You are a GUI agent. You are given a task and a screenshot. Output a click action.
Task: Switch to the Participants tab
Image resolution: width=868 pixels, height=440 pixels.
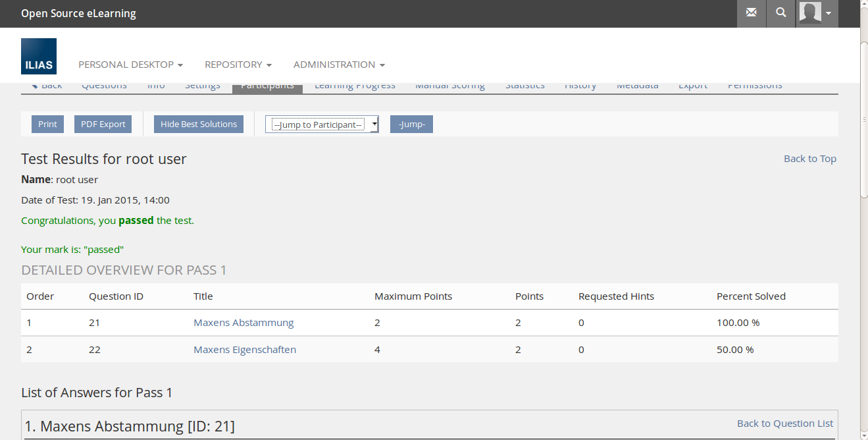coord(267,87)
